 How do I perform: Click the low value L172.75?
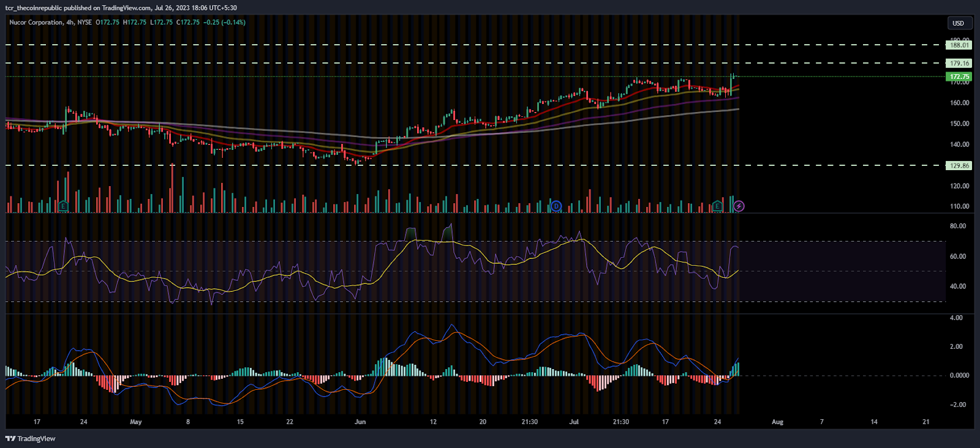click(161, 22)
